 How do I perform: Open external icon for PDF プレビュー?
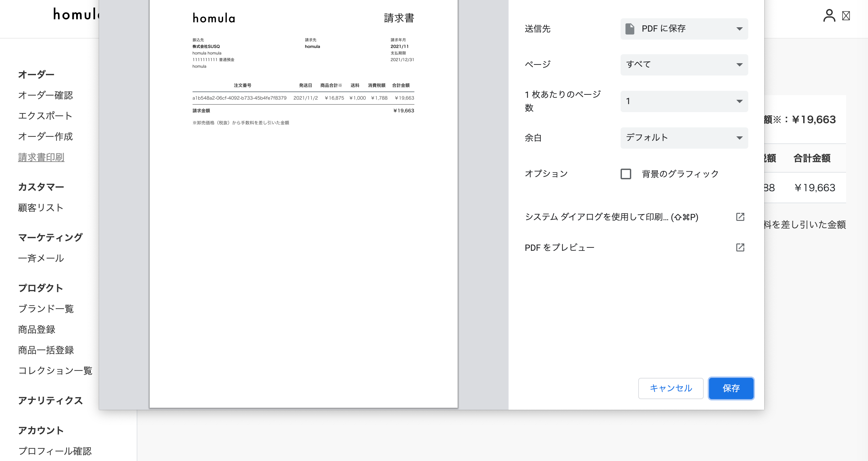click(740, 247)
